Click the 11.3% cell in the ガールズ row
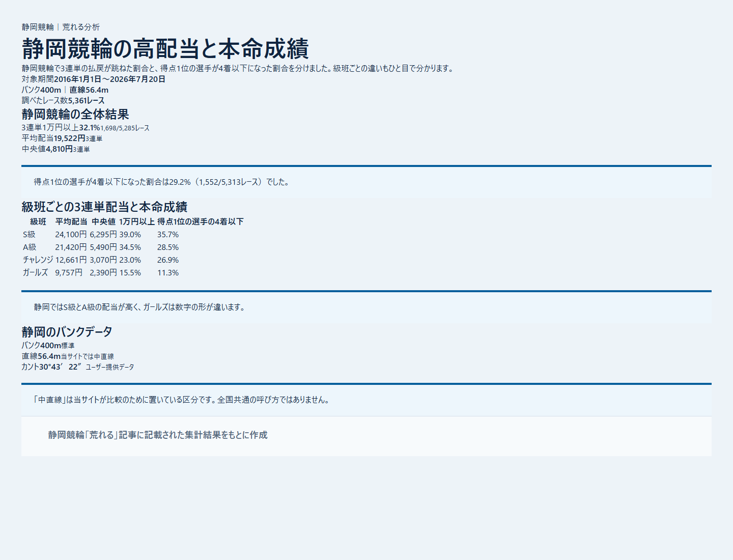This screenshot has height=560, width=733. pos(168,273)
